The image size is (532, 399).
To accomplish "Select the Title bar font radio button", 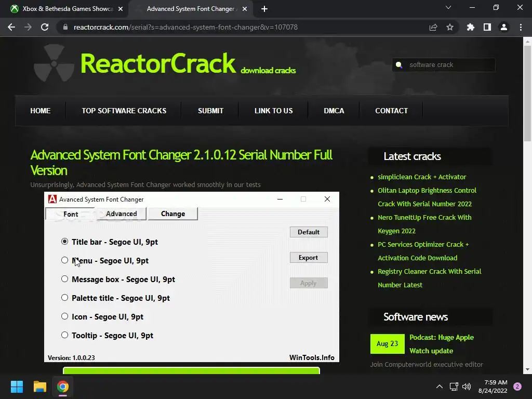I will pyautogui.click(x=64, y=242).
